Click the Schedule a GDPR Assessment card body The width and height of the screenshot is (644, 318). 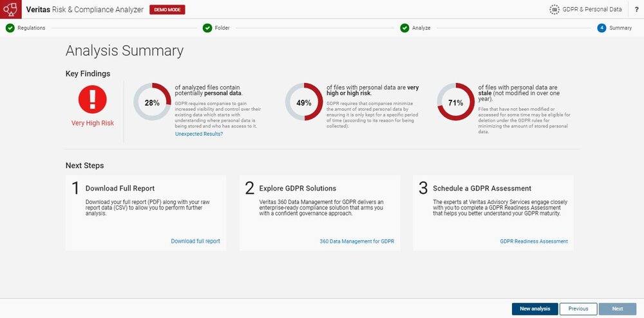tap(493, 213)
